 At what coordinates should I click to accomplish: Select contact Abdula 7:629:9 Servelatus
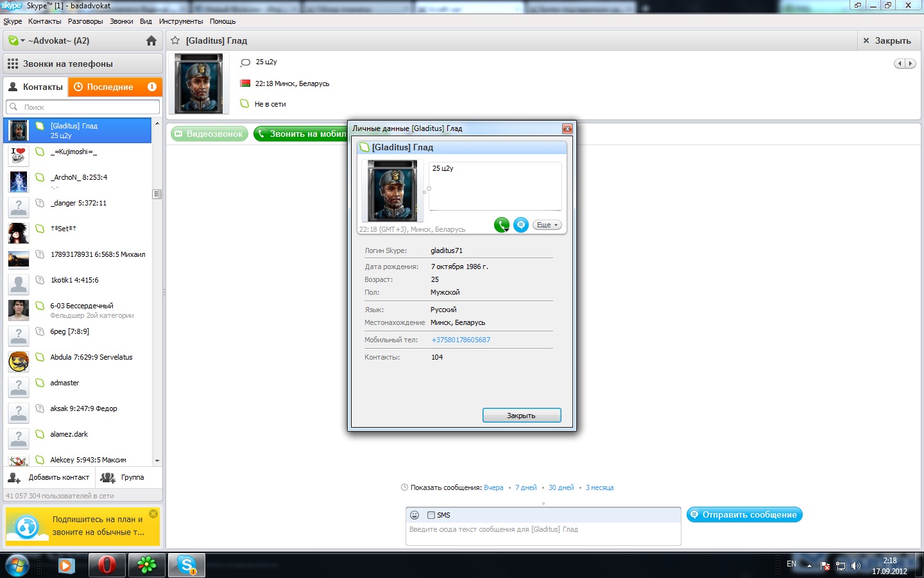click(x=78, y=361)
